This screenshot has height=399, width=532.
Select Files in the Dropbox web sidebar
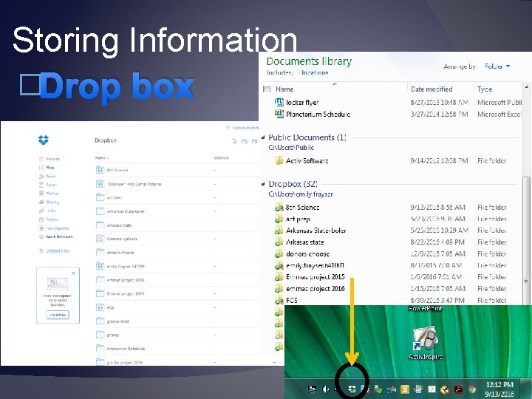(50, 167)
